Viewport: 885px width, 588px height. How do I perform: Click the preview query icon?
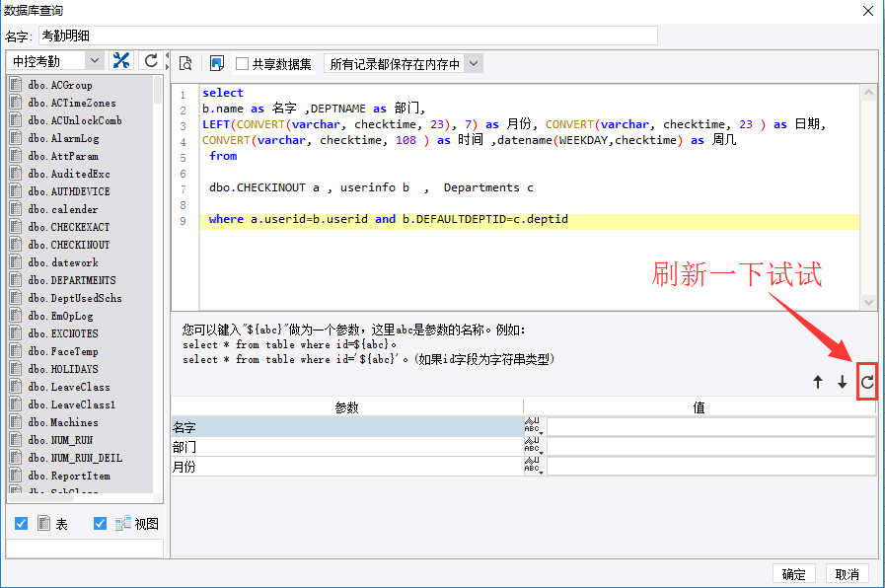185,64
